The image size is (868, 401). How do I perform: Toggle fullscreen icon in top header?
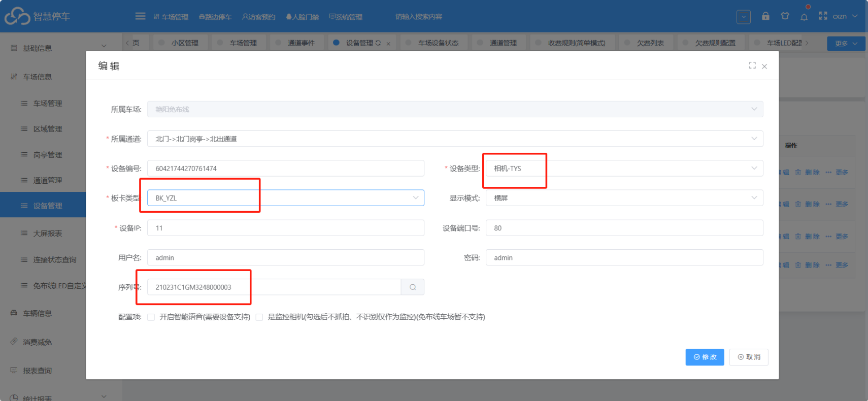[823, 16]
